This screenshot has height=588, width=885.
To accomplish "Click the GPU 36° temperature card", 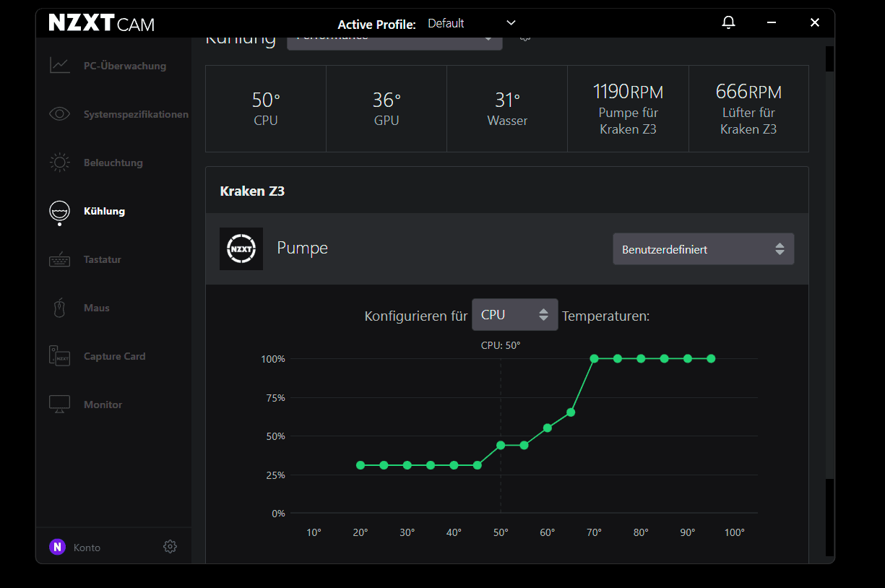I will click(x=387, y=108).
